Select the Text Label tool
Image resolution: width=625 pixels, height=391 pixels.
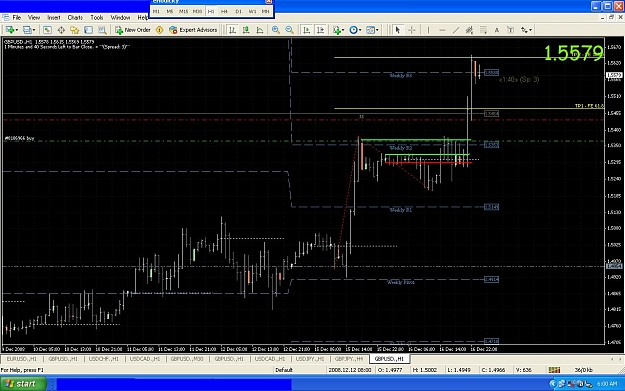(510, 30)
